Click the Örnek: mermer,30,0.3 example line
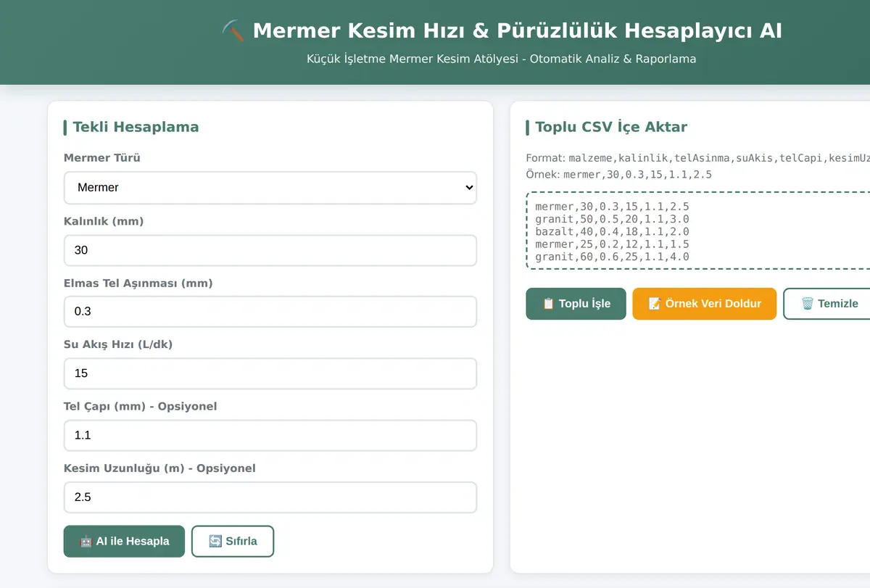This screenshot has width=870, height=588. tap(618, 175)
